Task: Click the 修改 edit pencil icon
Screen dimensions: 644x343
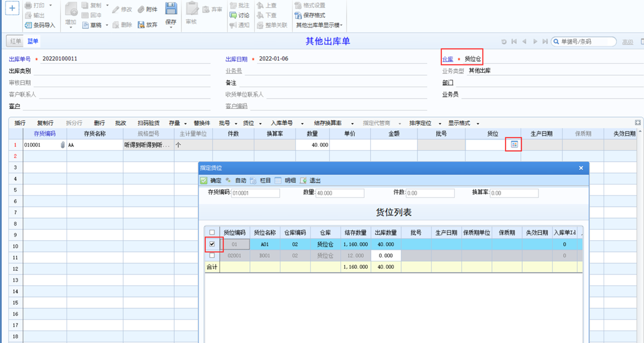Action: coord(116,9)
